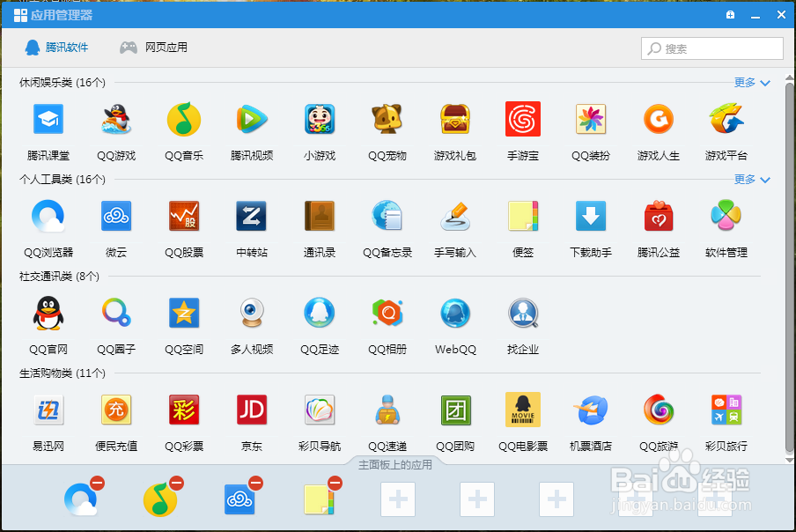Open the 便签 icon in the tools list
796x532 pixels.
tap(523, 217)
